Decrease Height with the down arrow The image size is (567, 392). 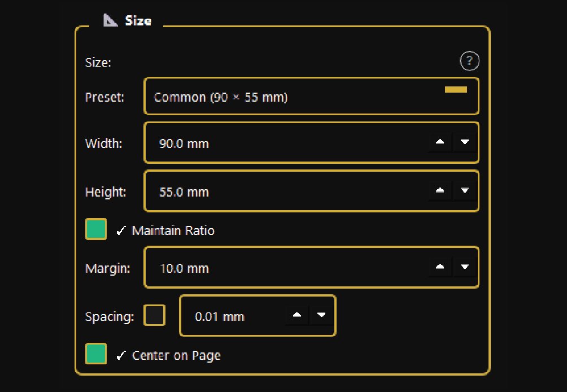pos(465,191)
